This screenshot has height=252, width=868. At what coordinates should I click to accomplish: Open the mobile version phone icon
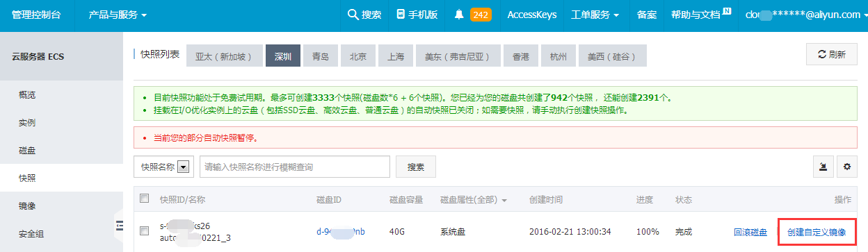pyautogui.click(x=400, y=15)
